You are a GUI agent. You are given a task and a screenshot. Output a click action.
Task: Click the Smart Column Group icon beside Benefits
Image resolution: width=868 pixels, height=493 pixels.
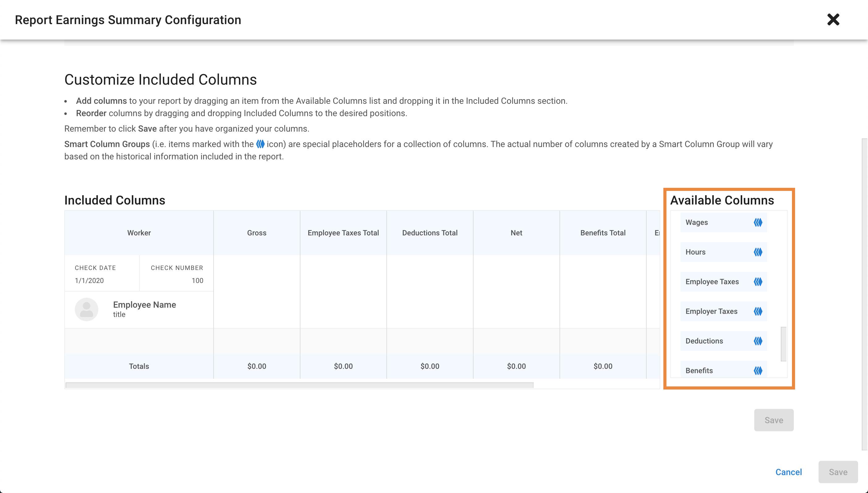point(758,370)
